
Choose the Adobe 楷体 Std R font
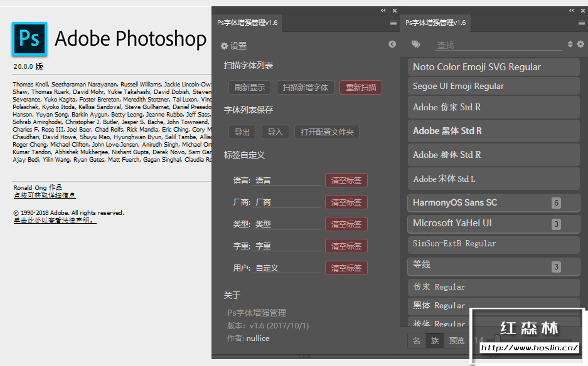tap(493, 155)
